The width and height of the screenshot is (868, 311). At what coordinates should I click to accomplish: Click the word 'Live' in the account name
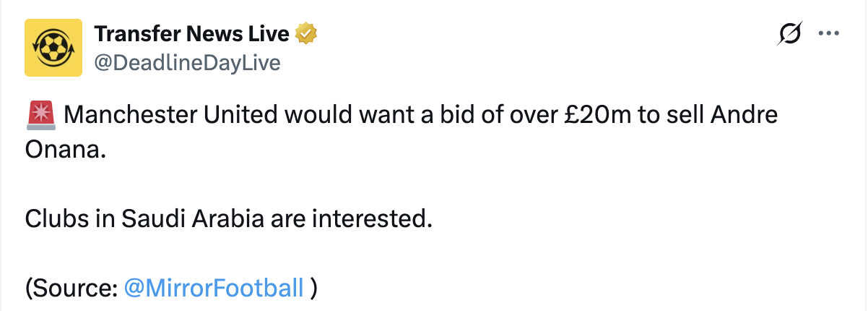point(270,33)
